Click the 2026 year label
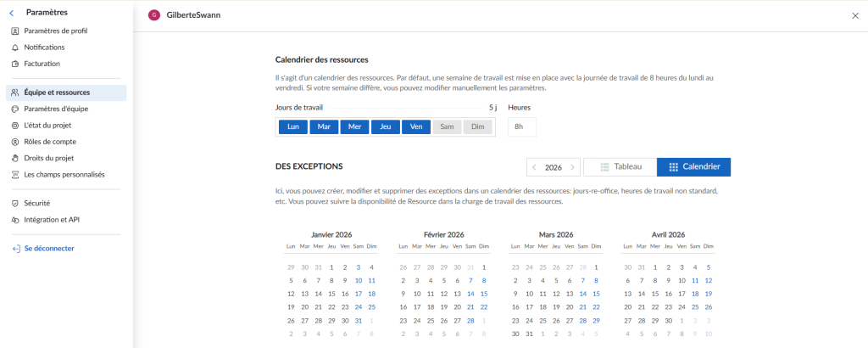The height and width of the screenshot is (348, 868). 553,167
